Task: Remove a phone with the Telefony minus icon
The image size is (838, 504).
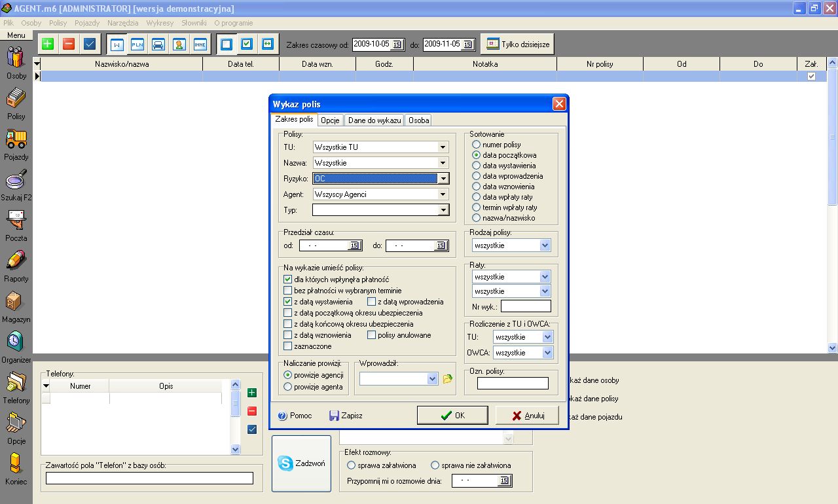Action: coord(252,411)
